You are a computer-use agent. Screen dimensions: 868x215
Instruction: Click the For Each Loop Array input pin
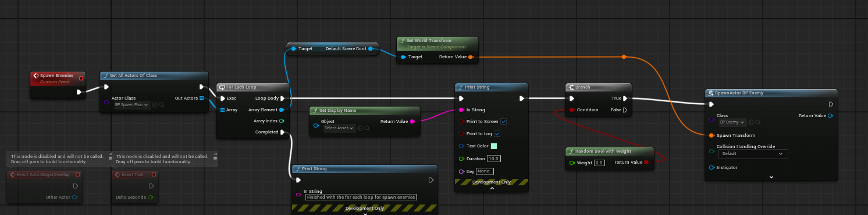222,110
